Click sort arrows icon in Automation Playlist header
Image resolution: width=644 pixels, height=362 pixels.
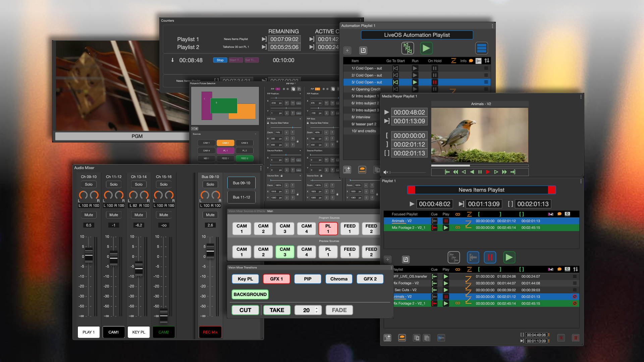pyautogui.click(x=487, y=61)
